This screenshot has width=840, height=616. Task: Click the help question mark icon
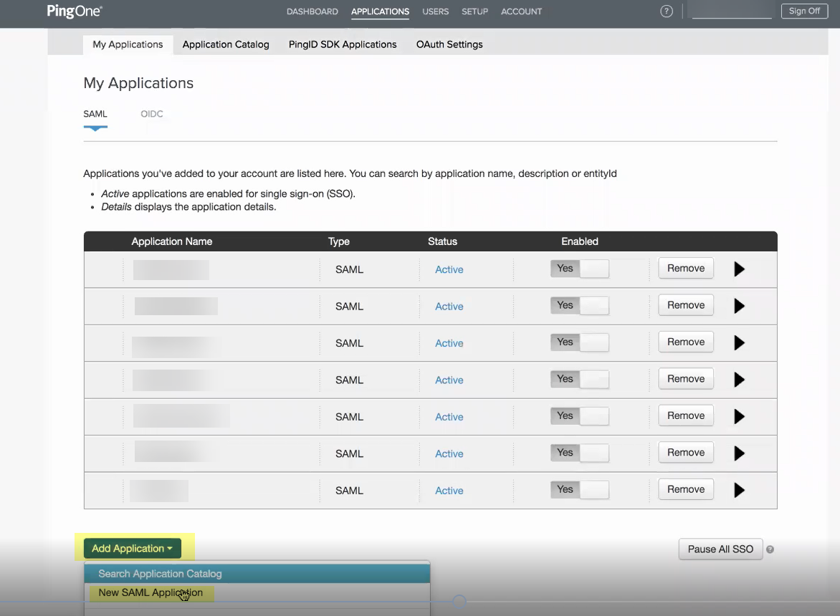pyautogui.click(x=667, y=11)
